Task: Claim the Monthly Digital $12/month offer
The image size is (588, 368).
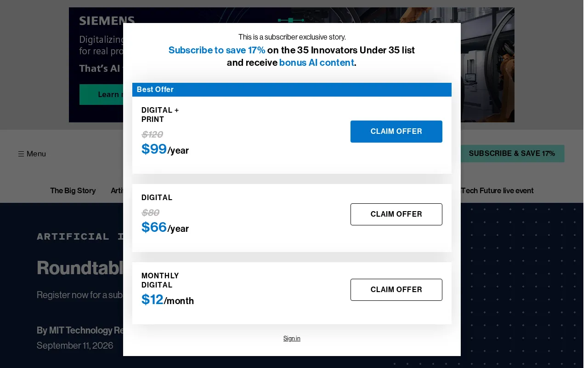Action: 396,290
